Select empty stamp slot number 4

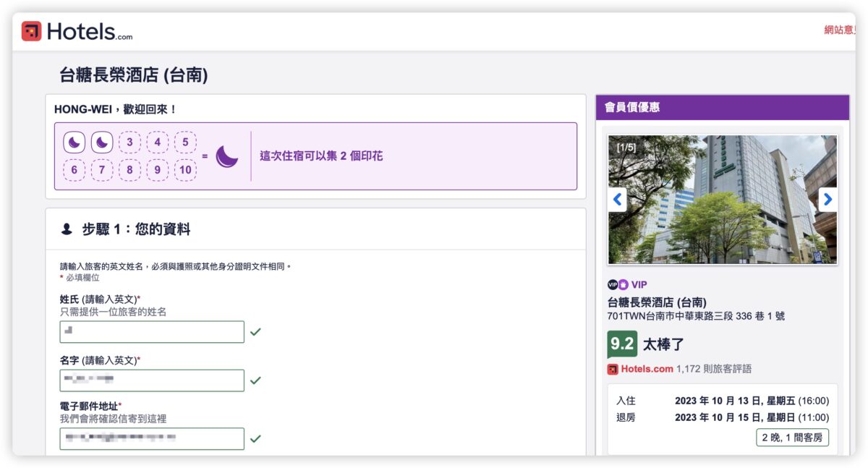(157, 142)
